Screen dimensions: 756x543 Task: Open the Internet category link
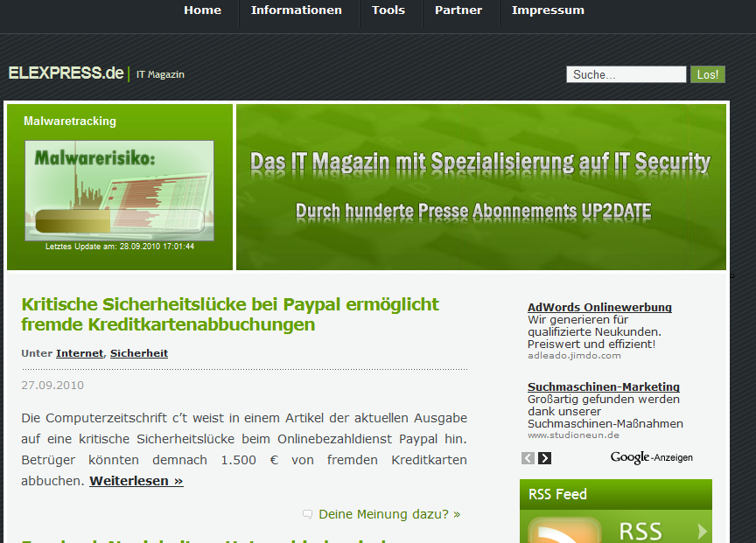pos(80,353)
